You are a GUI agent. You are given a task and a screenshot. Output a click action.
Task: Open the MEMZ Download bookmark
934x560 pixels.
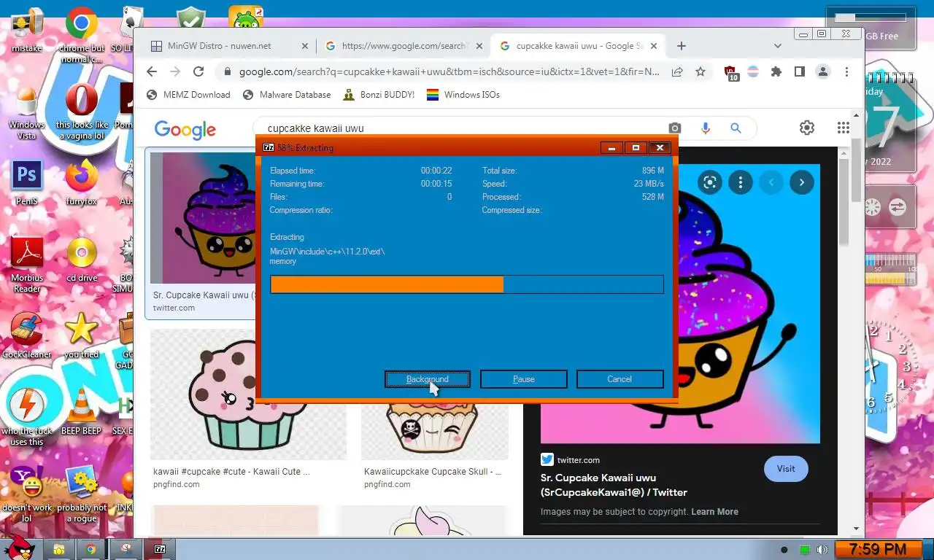[188, 95]
